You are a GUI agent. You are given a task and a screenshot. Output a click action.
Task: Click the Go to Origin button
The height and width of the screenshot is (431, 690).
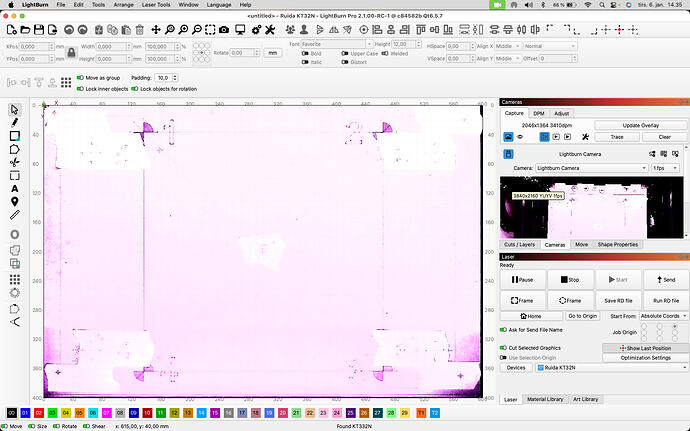[x=582, y=316]
